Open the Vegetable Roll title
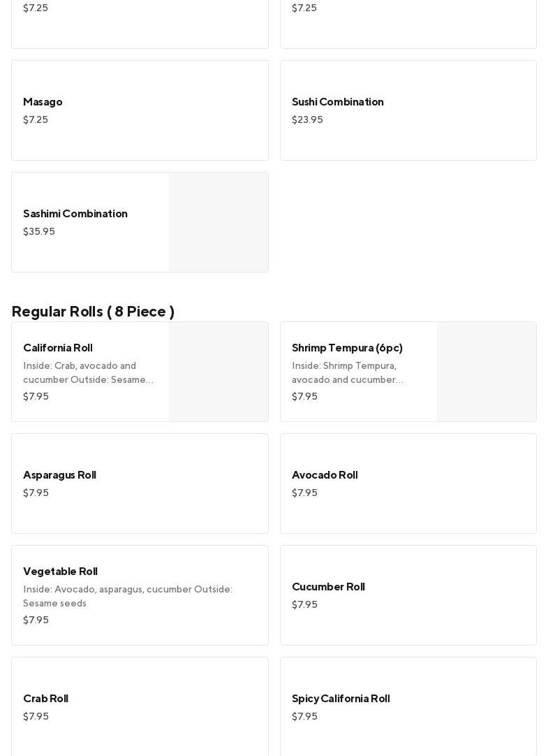This screenshot has height=756, width=548. (60, 572)
